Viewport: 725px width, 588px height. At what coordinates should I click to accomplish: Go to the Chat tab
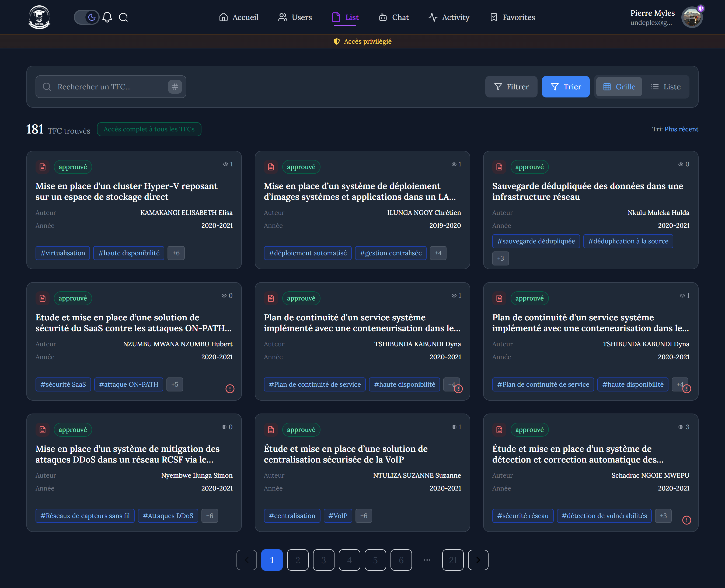(x=394, y=17)
